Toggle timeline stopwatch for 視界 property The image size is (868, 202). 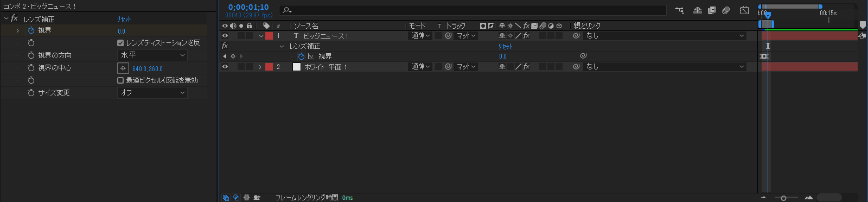[x=301, y=56]
